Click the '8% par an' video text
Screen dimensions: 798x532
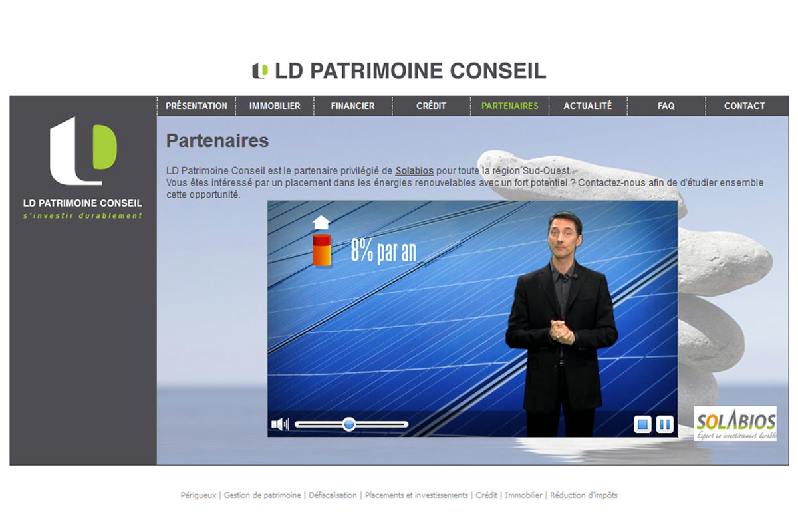pos(384,252)
